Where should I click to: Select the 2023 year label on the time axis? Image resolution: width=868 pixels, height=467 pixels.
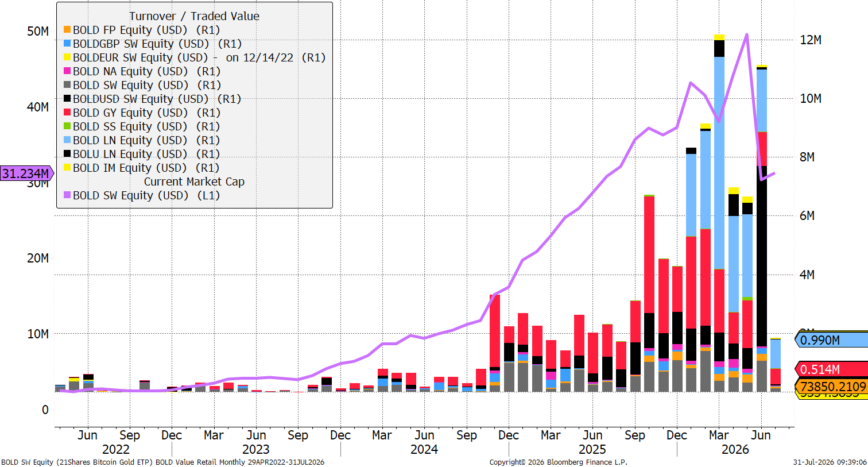(x=256, y=449)
